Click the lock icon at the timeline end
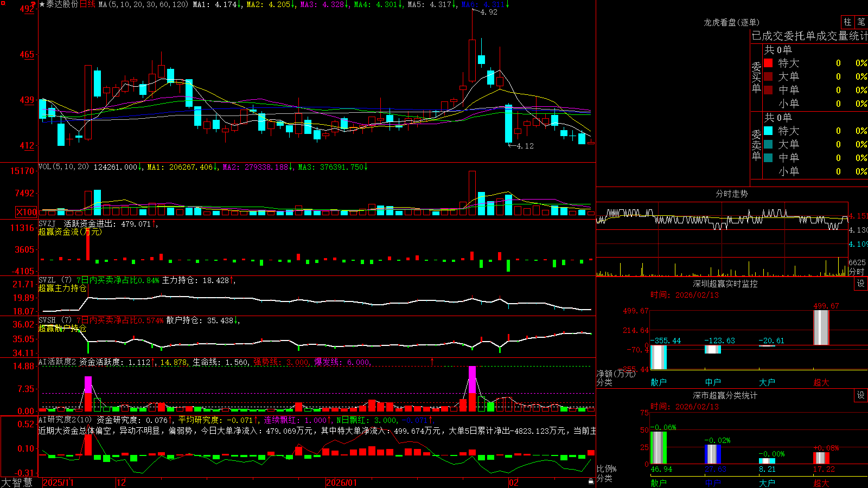 pyautogui.click(x=591, y=481)
